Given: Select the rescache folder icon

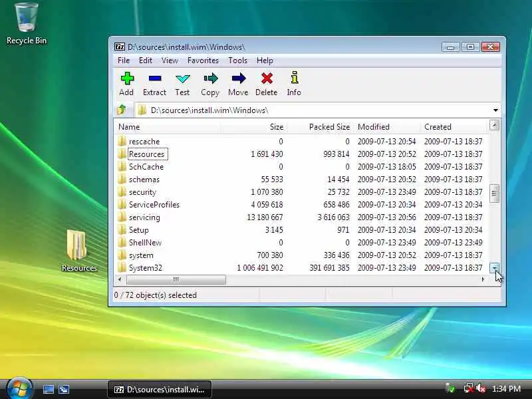Looking at the screenshot, I should click(x=122, y=141).
